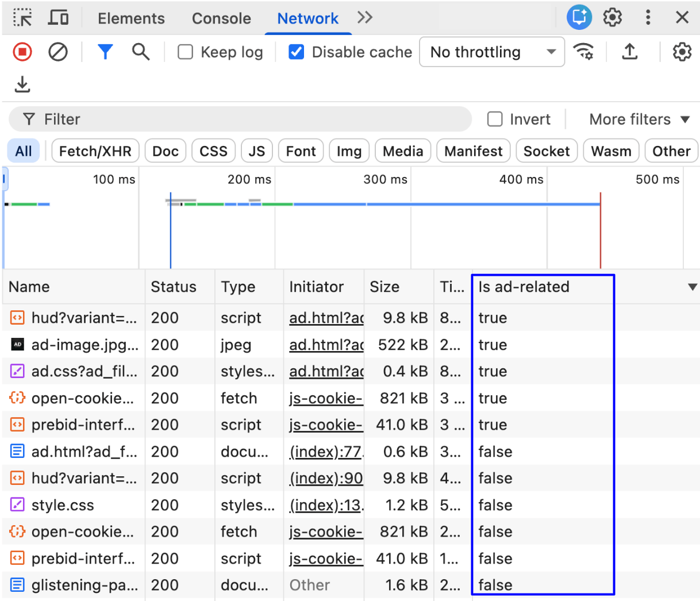The height and width of the screenshot is (601, 700).
Task: Filter by Wasm type
Action: tap(611, 151)
